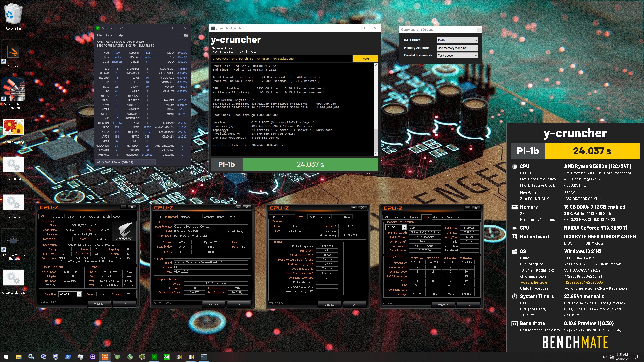
Task: Open the CPU-Z Socket #1 selection dropdown
Action: (x=70, y=294)
